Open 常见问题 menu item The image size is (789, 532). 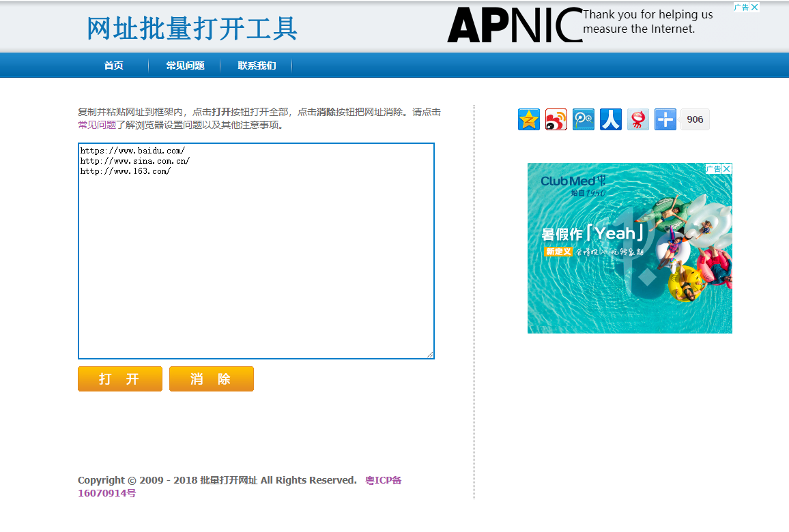(185, 65)
